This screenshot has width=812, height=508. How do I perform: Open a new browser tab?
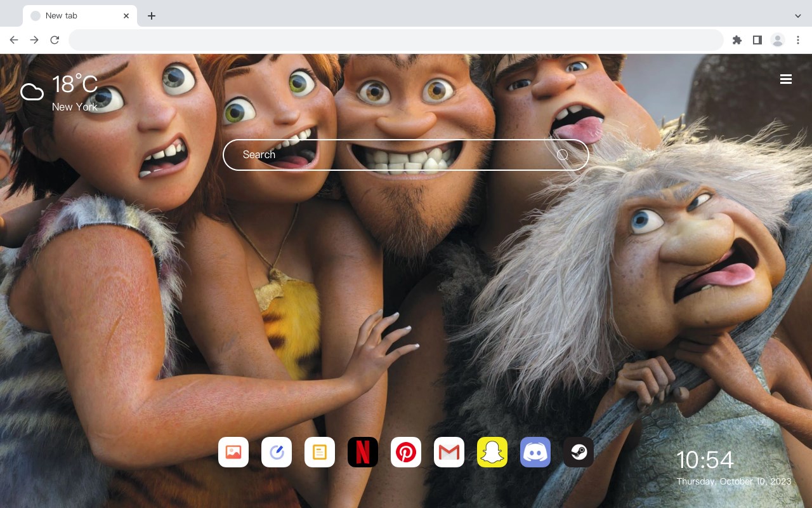click(x=151, y=16)
